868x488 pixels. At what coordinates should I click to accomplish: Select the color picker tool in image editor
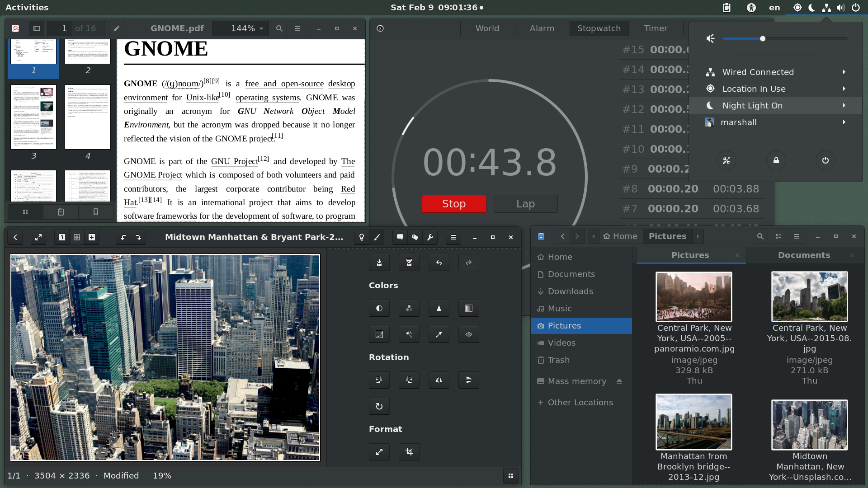pos(439,333)
